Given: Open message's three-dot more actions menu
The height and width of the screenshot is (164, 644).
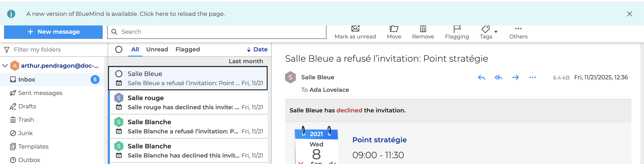Looking at the screenshot, I should point(532,77).
